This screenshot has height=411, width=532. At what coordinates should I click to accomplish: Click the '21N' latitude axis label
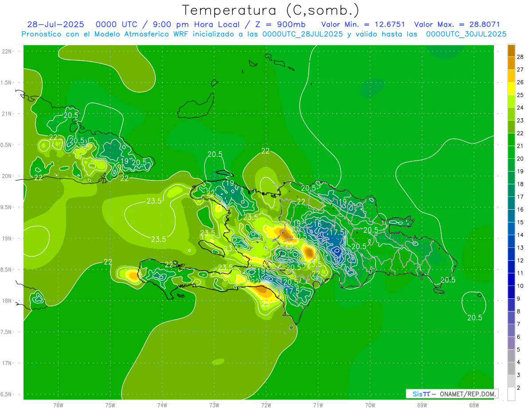click(x=7, y=114)
